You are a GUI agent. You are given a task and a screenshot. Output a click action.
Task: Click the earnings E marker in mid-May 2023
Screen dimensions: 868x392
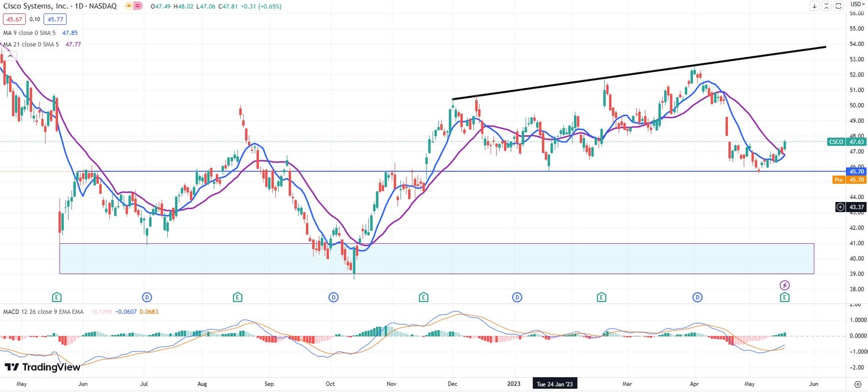785,297
